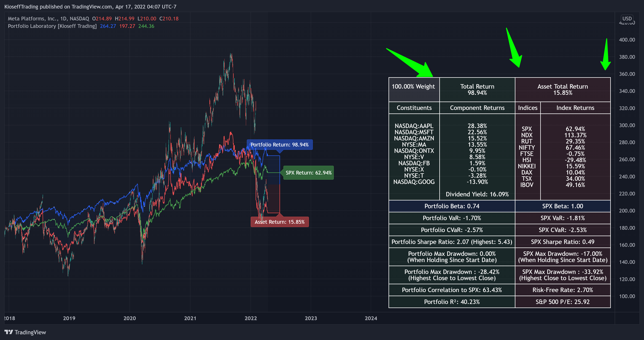The height and width of the screenshot is (340, 644).
Task: Click the 2021 label on the time axis
Action: coord(190,318)
